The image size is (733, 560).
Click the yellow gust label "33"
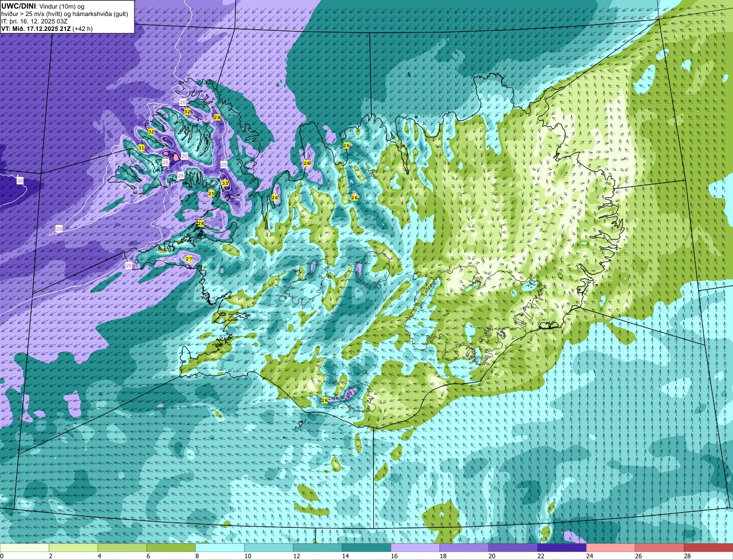coord(225,183)
